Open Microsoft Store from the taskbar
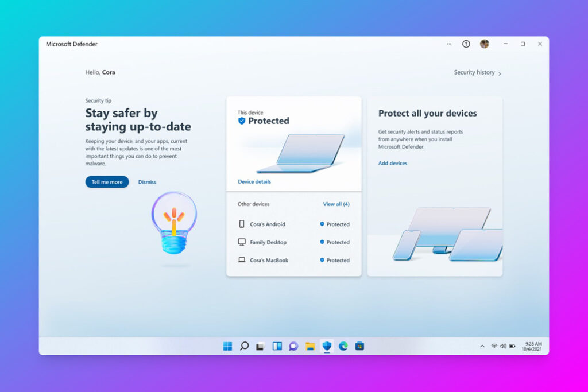588x392 pixels. tap(359, 346)
